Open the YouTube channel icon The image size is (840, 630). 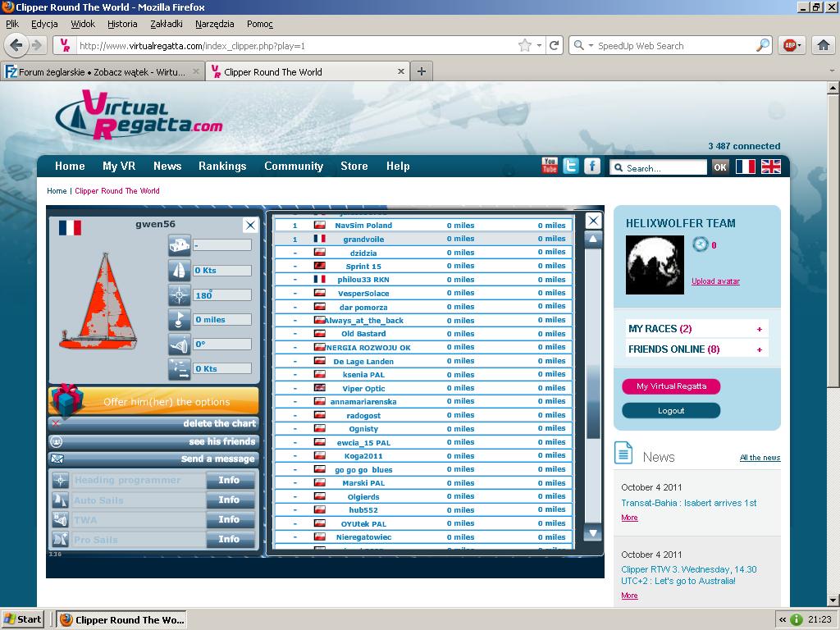(550, 166)
